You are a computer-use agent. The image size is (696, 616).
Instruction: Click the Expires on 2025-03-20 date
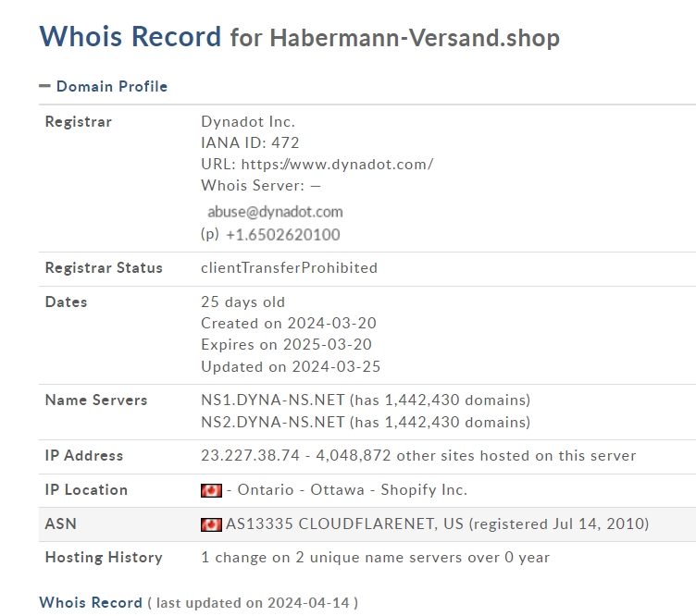(x=286, y=345)
